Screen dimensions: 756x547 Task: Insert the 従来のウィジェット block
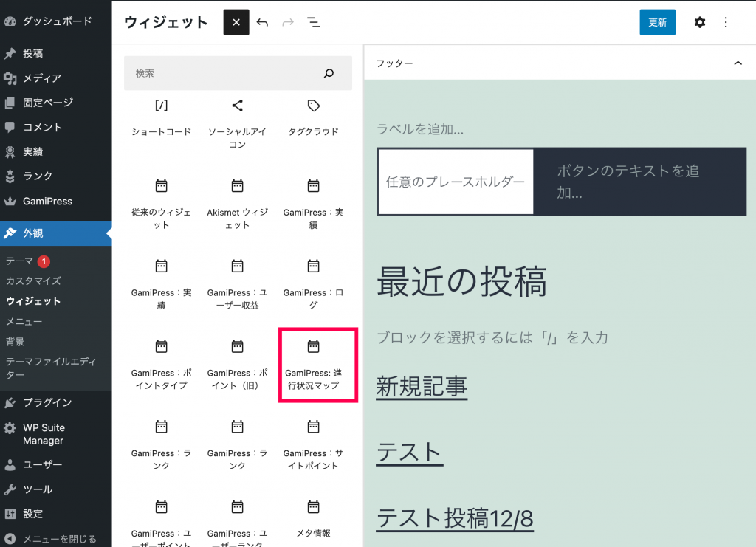(x=162, y=204)
